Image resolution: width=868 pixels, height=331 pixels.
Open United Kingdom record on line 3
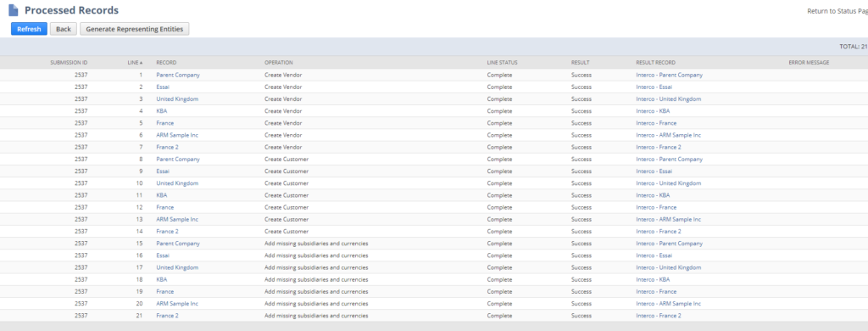click(x=177, y=98)
